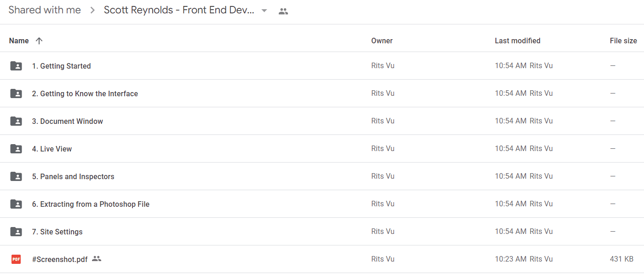Viewport: 644px width, 274px height.
Task: Click the Scott Reynolds folder breadcrumb title
Action: click(x=179, y=10)
